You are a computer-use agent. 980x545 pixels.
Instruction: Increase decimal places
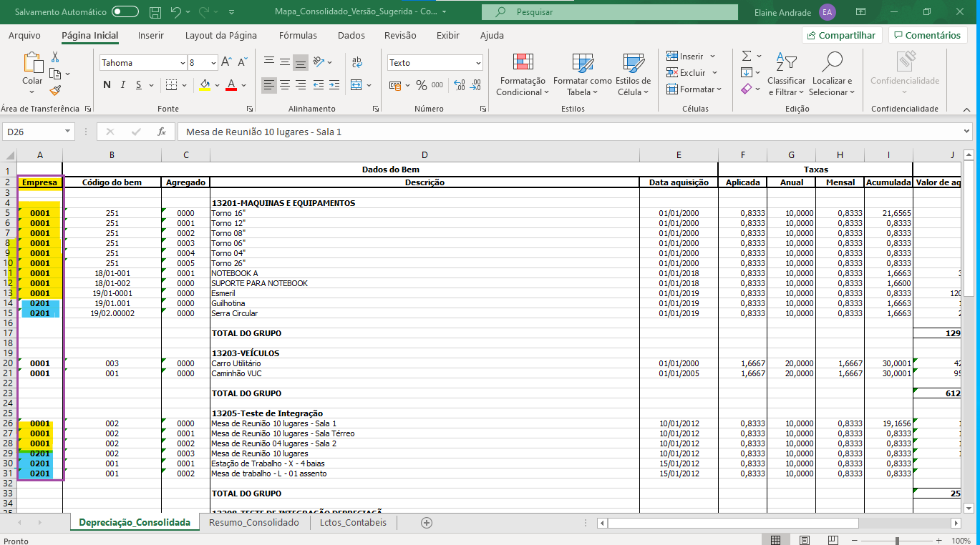pyautogui.click(x=459, y=85)
